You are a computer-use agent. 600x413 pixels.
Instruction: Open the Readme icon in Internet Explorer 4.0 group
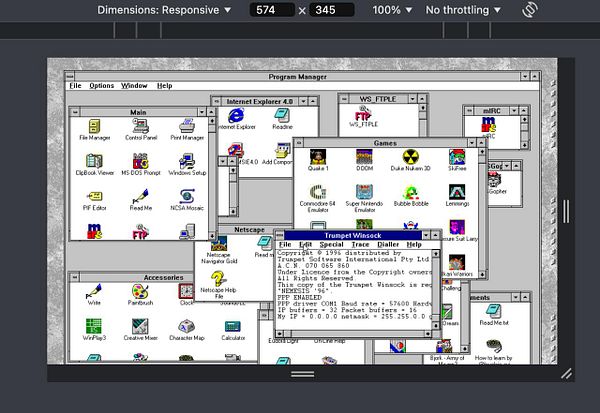coord(282,119)
